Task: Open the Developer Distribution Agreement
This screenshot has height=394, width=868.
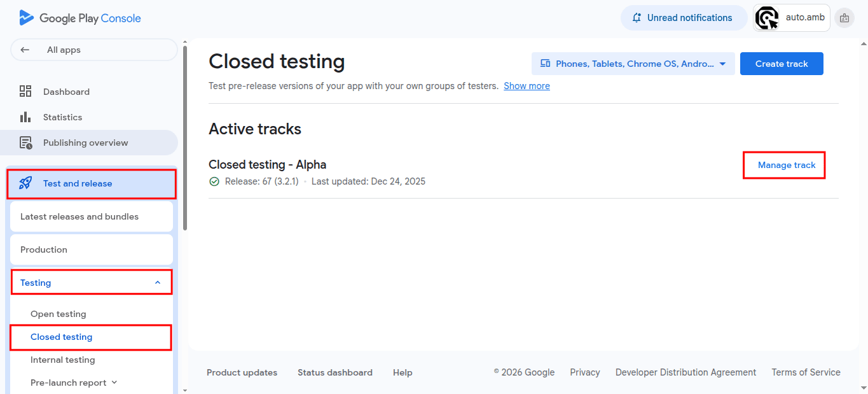Action: click(685, 372)
